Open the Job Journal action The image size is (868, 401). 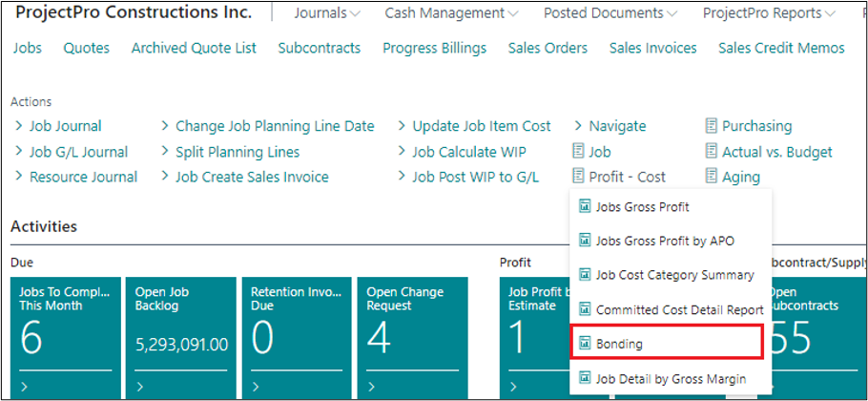(65, 126)
